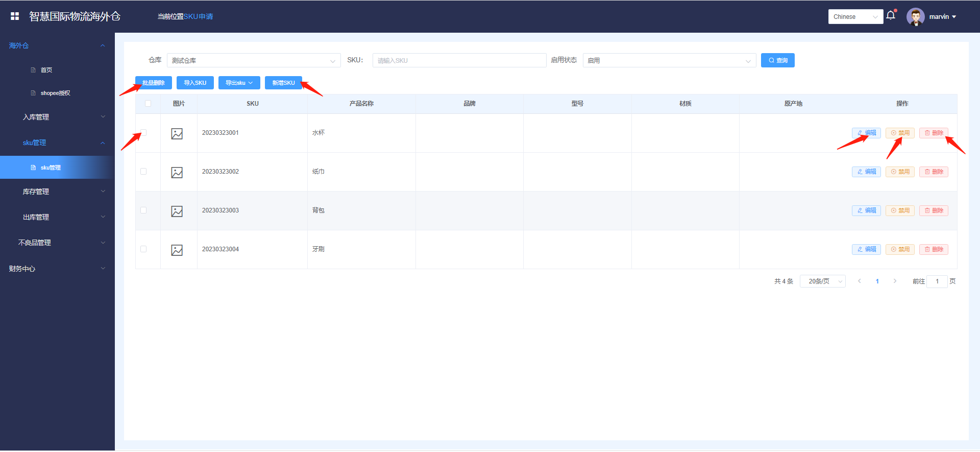Image resolution: width=980 pixels, height=452 pixels.
Task: Click the 查询 search button
Action: click(777, 60)
